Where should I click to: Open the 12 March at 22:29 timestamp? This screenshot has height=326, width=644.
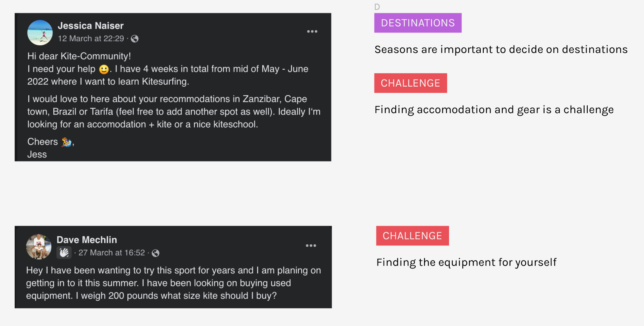click(91, 39)
